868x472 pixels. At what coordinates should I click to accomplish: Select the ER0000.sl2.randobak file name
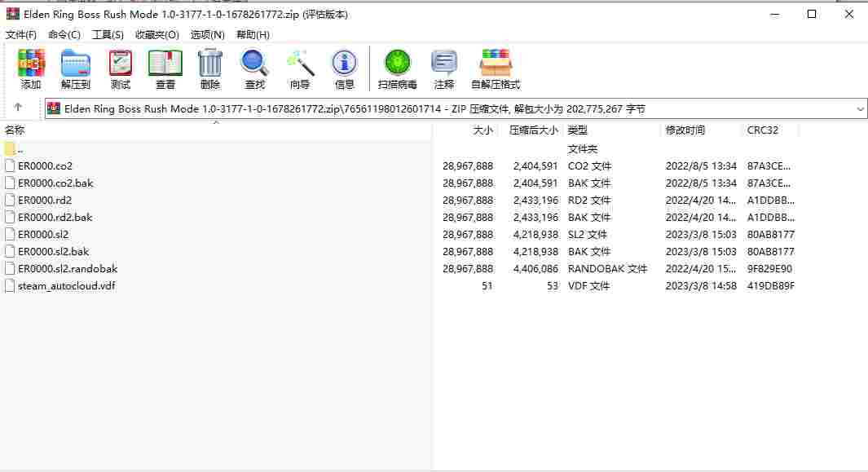[x=68, y=269]
